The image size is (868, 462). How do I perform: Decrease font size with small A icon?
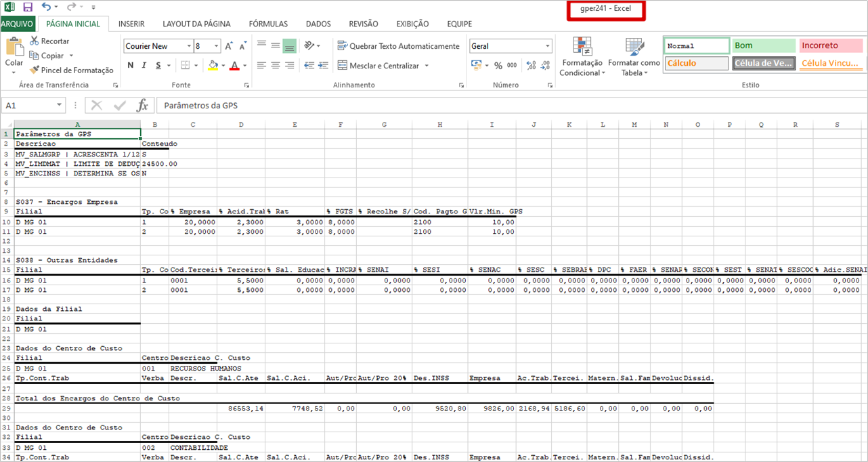(x=244, y=46)
